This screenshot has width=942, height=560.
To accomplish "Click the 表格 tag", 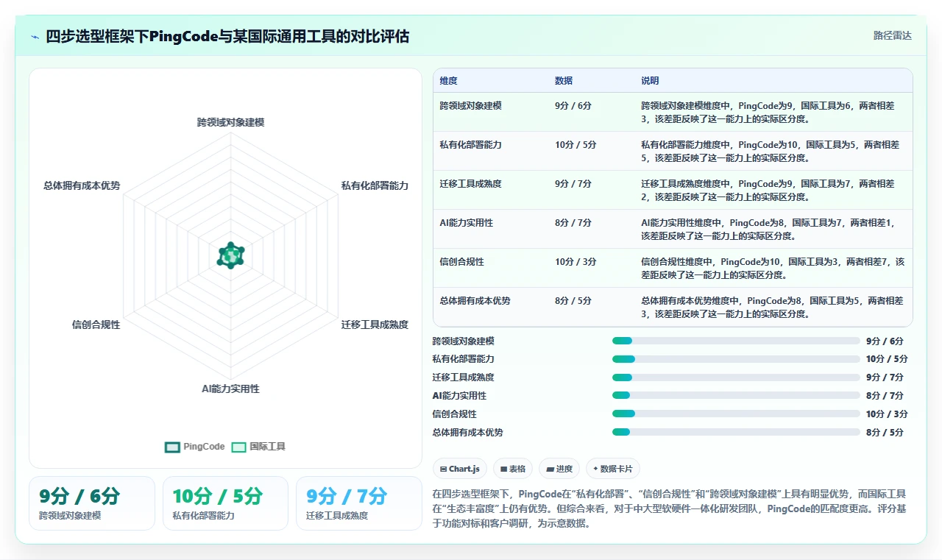I will click(513, 469).
